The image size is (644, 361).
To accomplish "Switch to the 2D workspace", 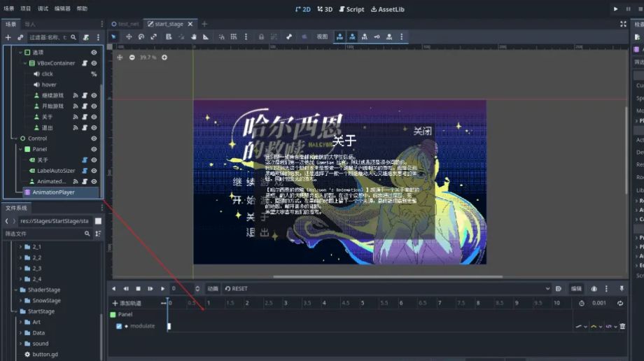I will coord(303,9).
